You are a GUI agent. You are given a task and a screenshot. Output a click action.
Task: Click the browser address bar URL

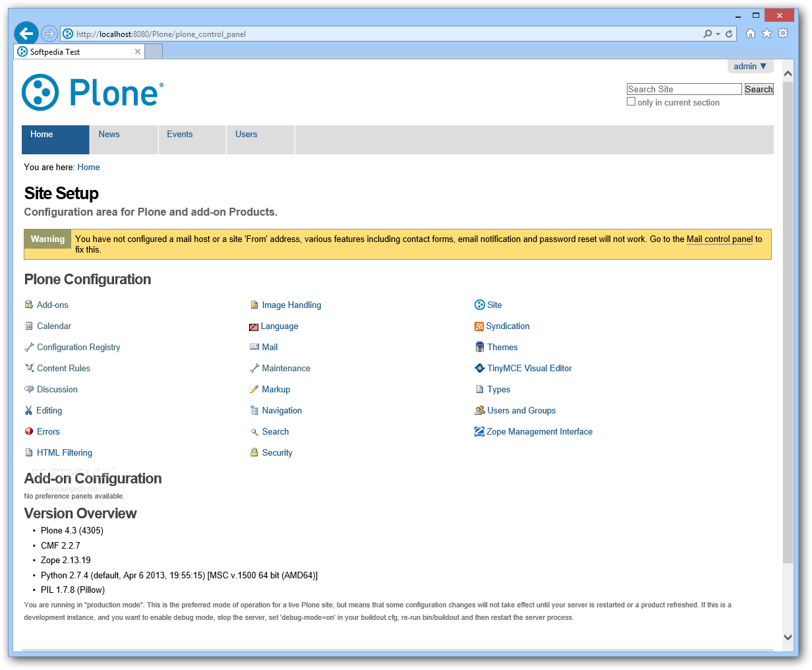[161, 34]
